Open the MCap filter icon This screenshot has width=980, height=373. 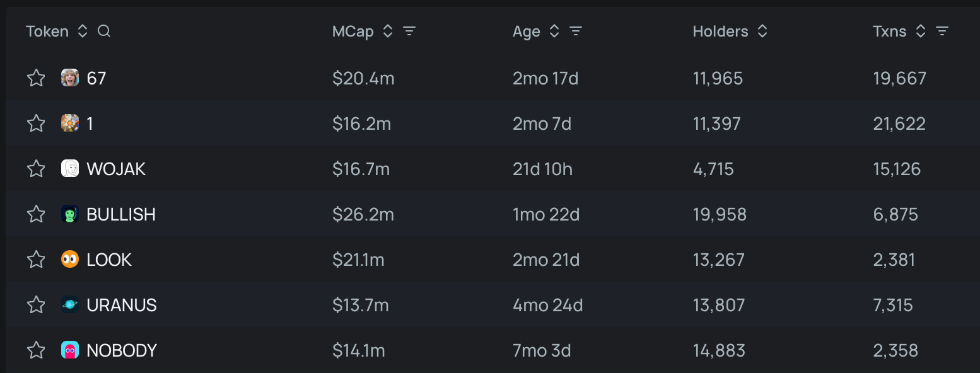tap(409, 32)
